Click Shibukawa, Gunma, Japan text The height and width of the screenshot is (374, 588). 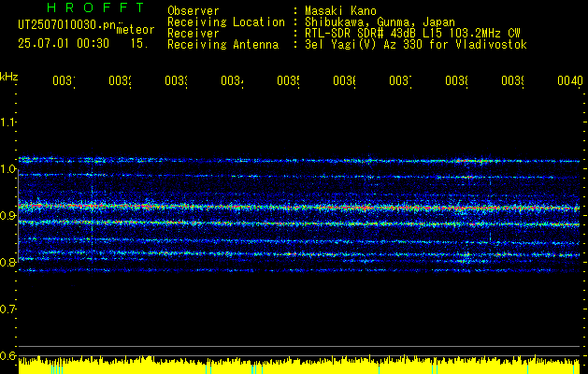click(x=380, y=22)
